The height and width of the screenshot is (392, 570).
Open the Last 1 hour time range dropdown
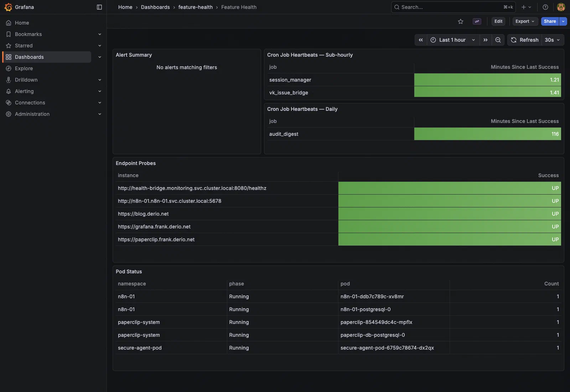(453, 40)
